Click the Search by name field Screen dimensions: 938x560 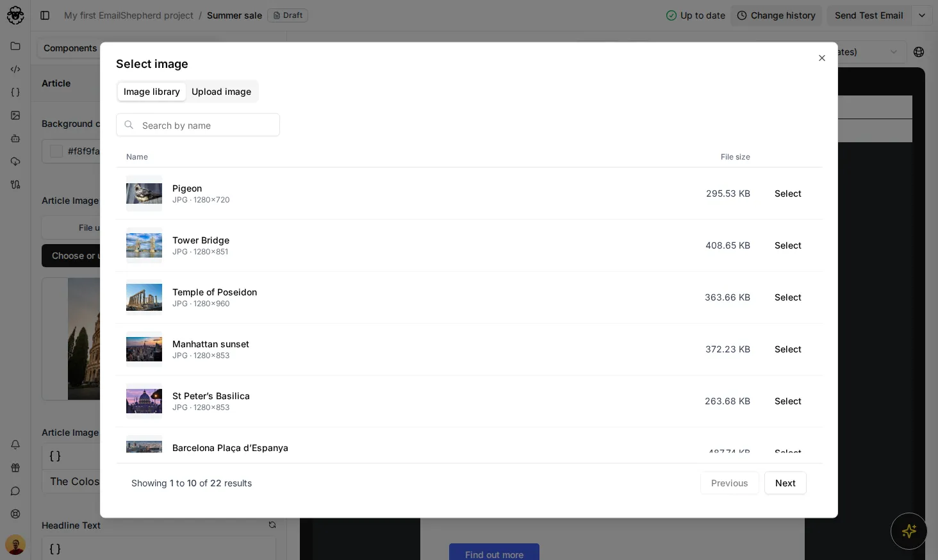[x=198, y=125]
